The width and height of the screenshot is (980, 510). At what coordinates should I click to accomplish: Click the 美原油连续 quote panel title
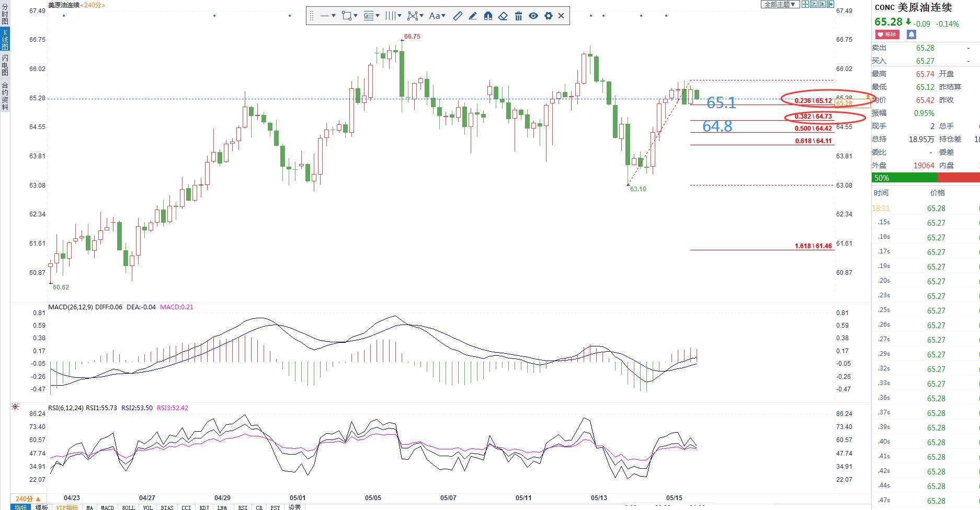[x=924, y=7]
